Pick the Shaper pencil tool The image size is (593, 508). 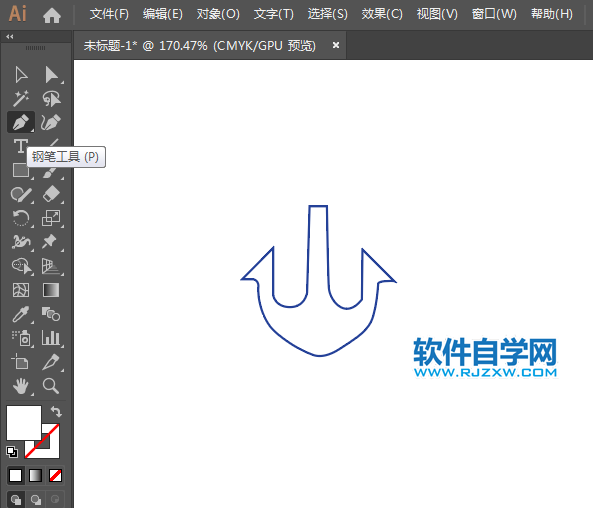click(x=21, y=194)
